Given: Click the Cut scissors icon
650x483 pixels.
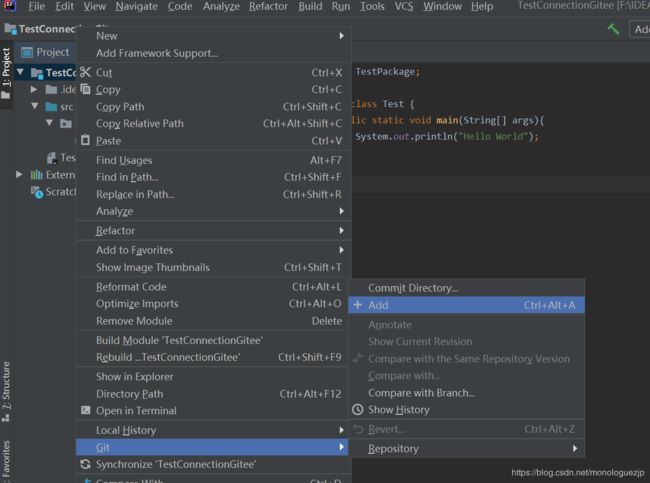Looking at the screenshot, I should point(85,72).
